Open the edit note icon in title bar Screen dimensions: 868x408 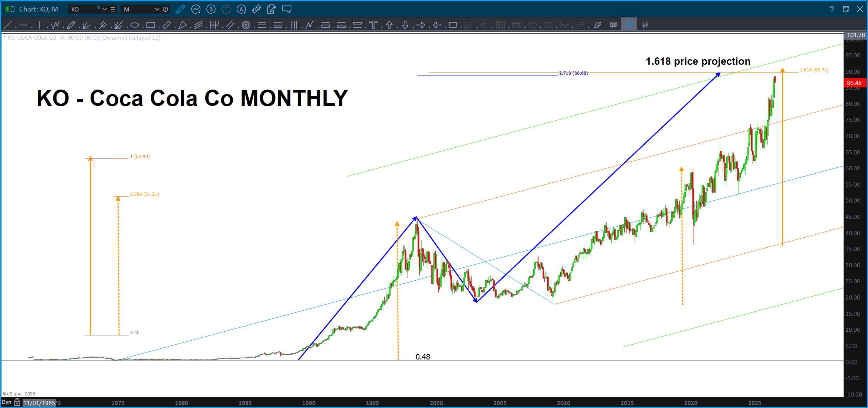[271, 9]
